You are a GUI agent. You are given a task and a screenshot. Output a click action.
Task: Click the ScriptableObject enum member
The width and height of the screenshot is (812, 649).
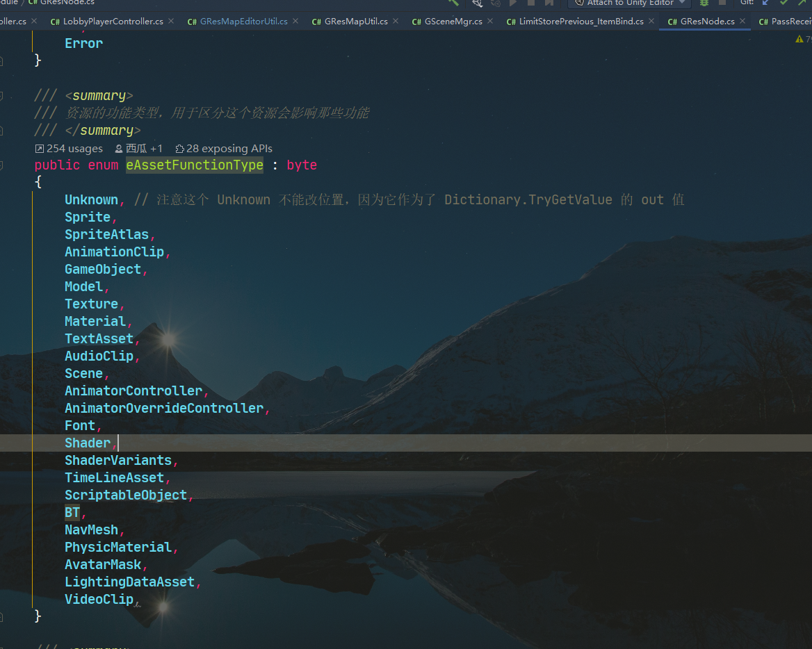[x=126, y=495]
